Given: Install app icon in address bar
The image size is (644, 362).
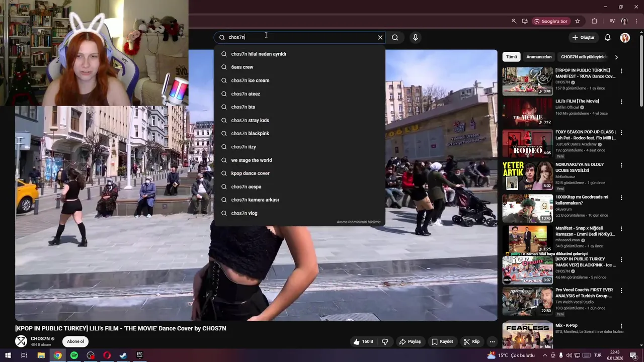Looking at the screenshot, I should pos(525,21).
